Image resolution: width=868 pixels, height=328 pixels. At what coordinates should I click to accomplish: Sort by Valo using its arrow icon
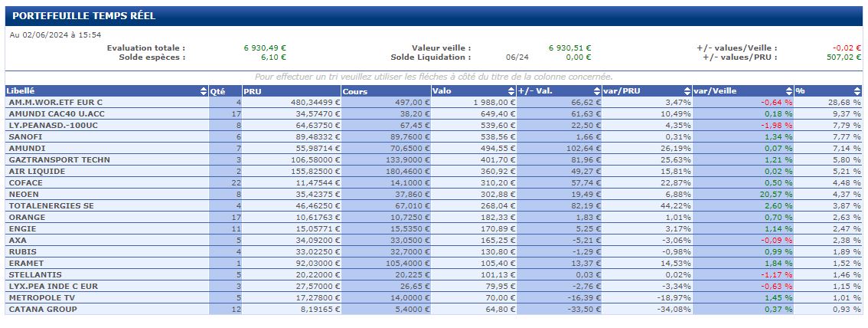[511, 91]
